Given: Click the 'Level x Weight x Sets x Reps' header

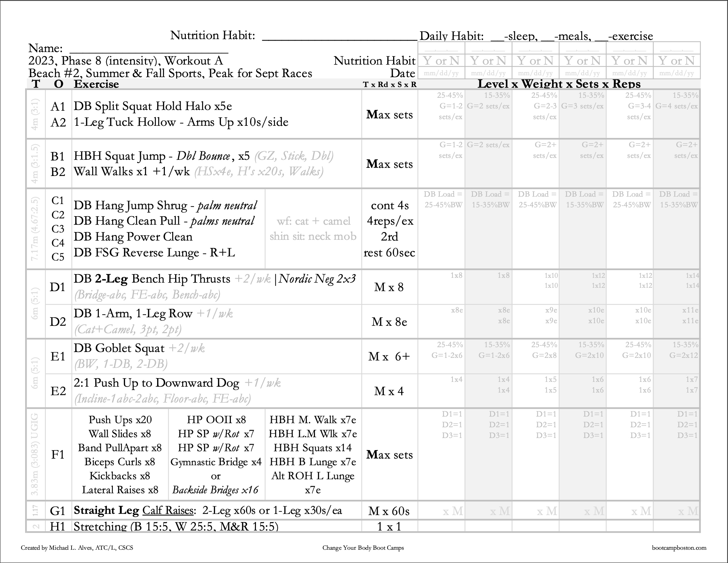Looking at the screenshot, I should point(559,84).
